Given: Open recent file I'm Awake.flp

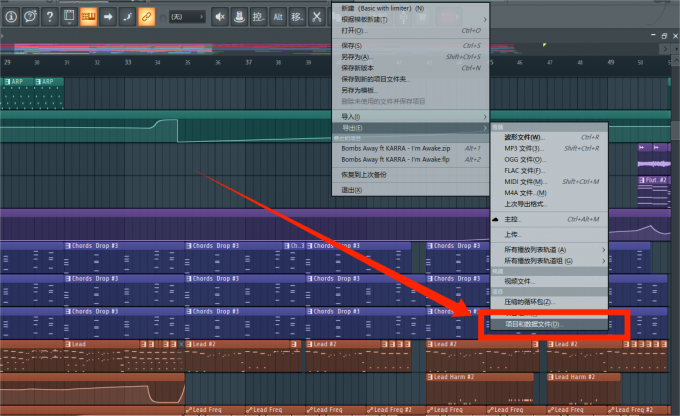Looking at the screenshot, I should 410,160.
